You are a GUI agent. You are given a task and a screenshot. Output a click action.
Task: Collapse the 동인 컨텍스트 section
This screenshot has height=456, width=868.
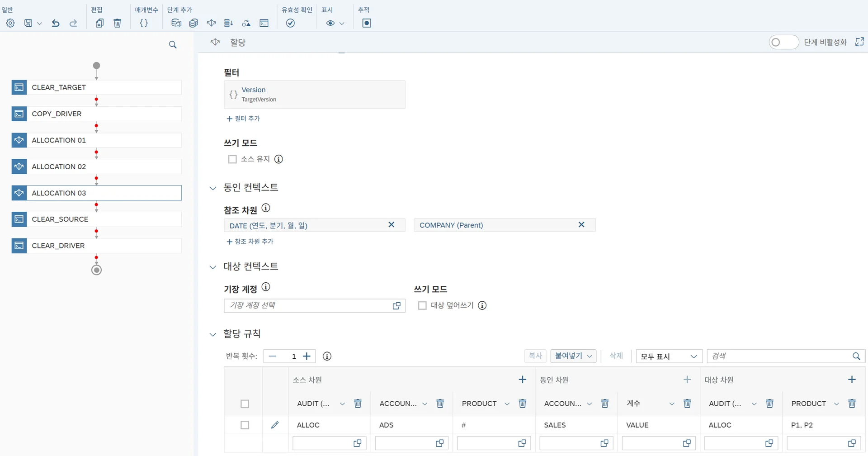coord(213,188)
